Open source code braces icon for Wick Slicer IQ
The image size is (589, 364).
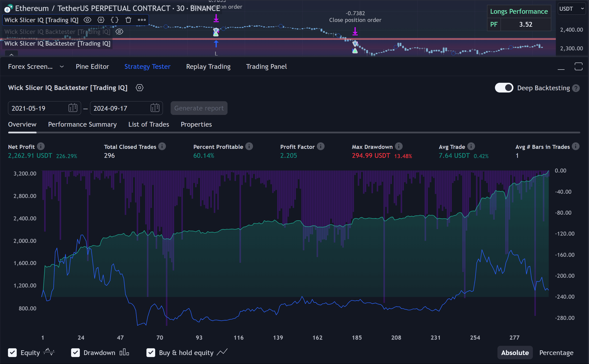[115, 20]
